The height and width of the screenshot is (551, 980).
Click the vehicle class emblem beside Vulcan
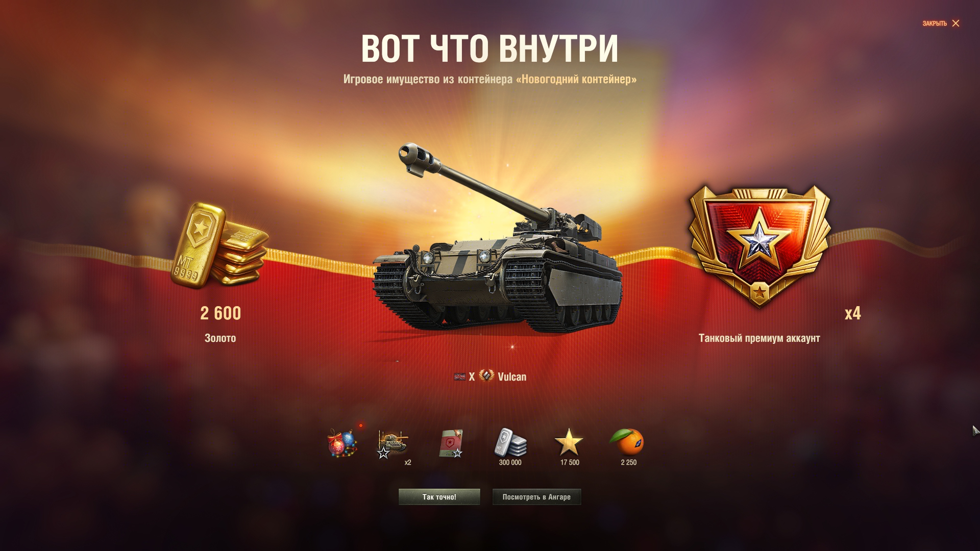486,376
